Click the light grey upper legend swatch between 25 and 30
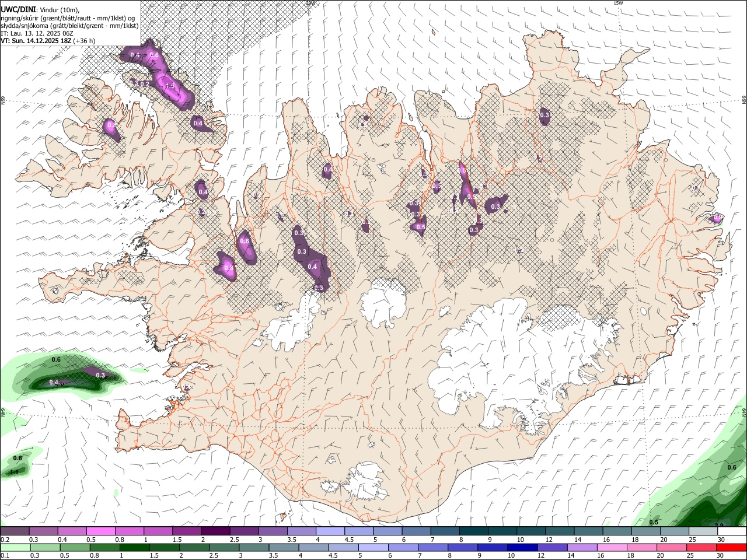This screenshot has width=747, height=560. tap(704, 531)
